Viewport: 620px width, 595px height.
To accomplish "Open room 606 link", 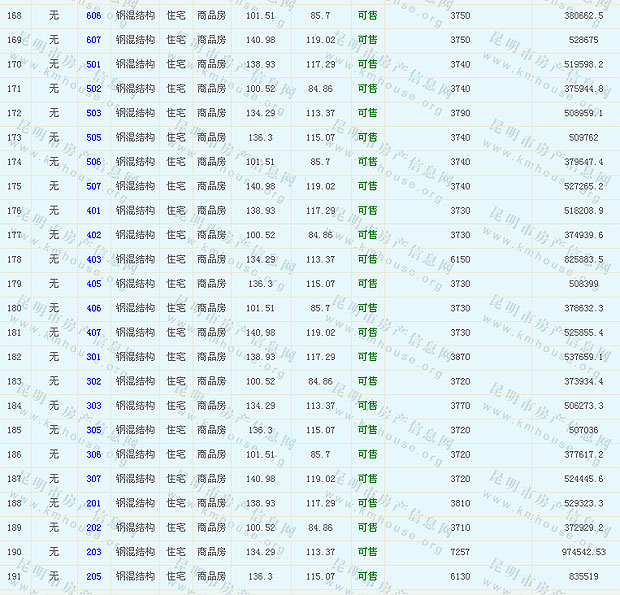I will (93, 16).
